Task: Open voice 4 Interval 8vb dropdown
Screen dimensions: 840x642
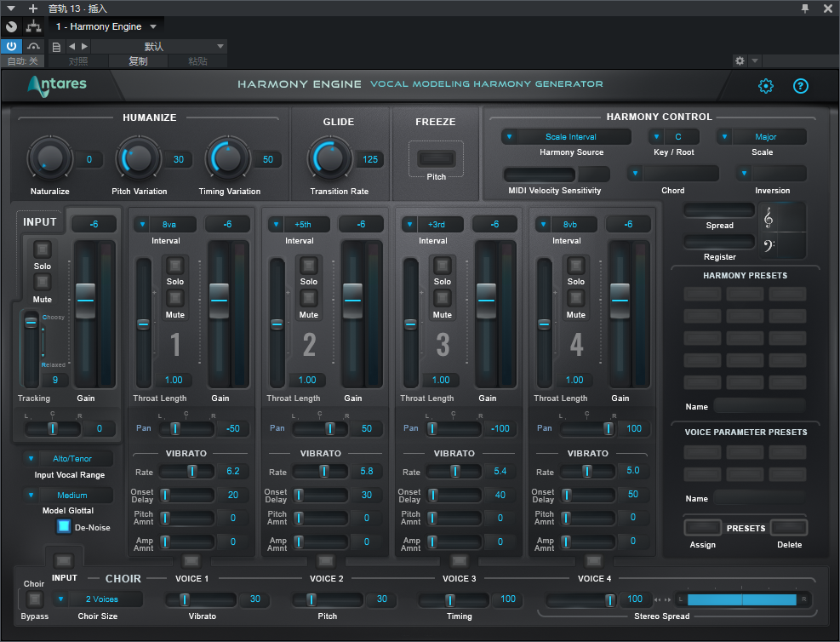Action: (x=566, y=224)
